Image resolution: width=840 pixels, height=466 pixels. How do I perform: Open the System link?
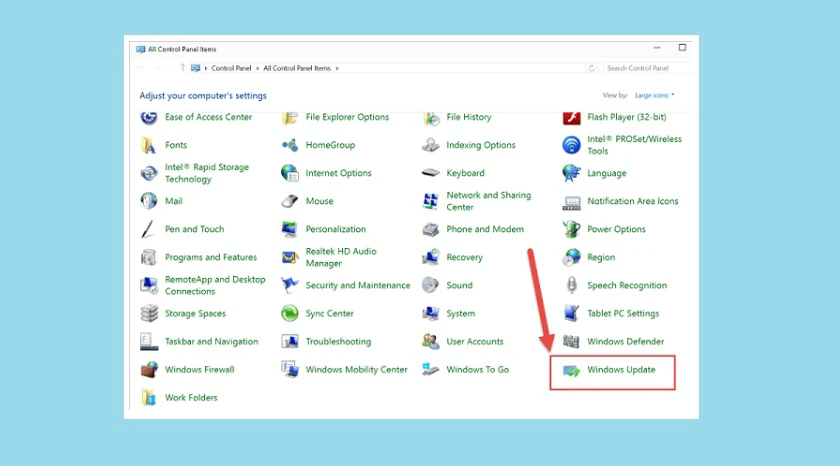(x=461, y=313)
